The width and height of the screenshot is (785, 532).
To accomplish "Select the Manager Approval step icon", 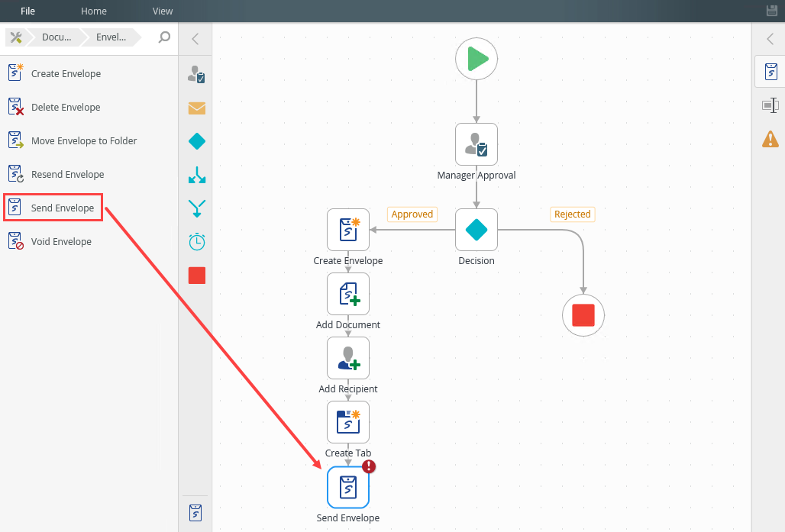I will click(x=476, y=144).
